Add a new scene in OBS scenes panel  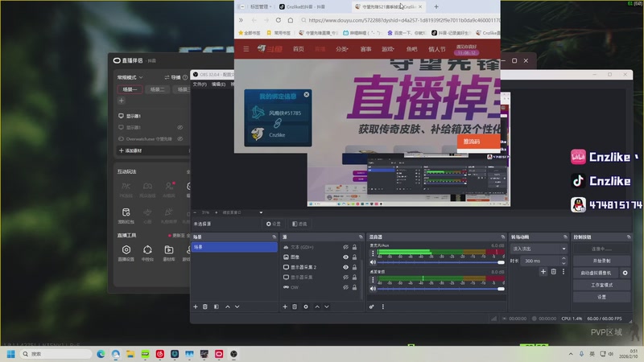point(196,306)
